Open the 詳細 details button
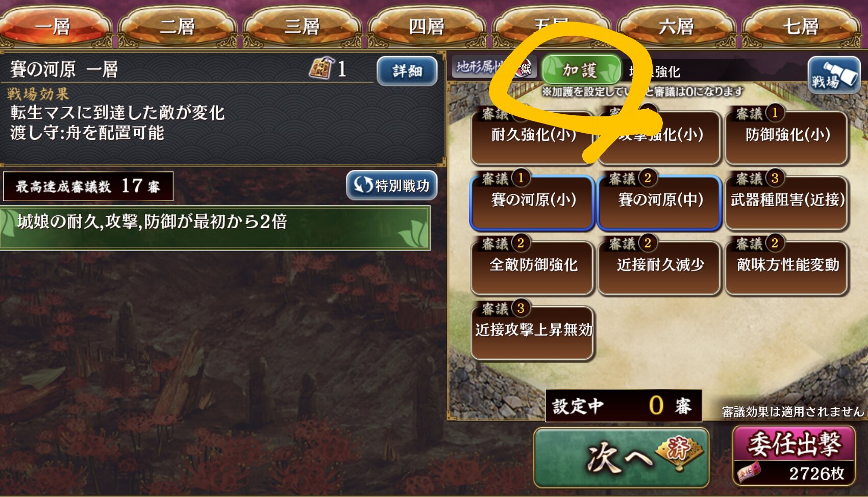 [407, 71]
